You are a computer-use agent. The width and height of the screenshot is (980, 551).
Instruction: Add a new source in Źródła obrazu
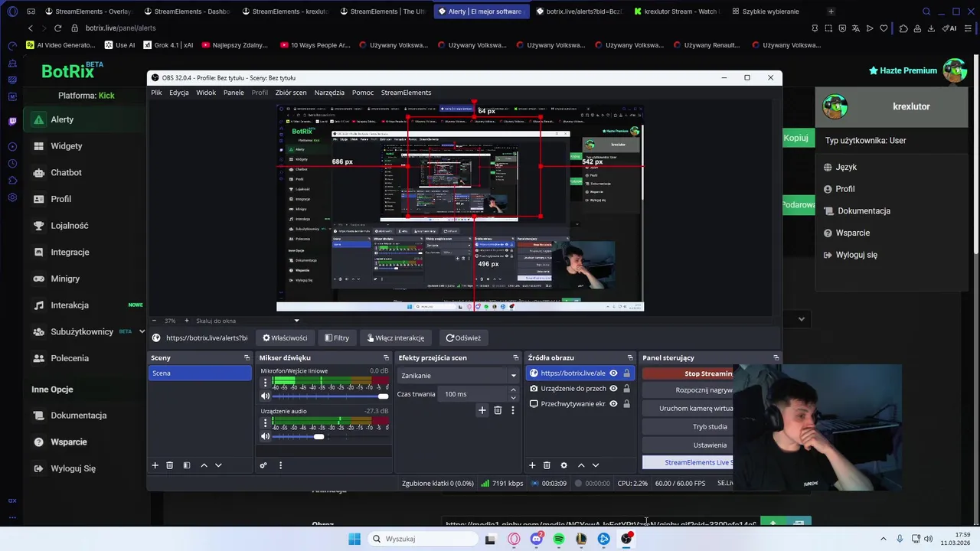[532, 465]
